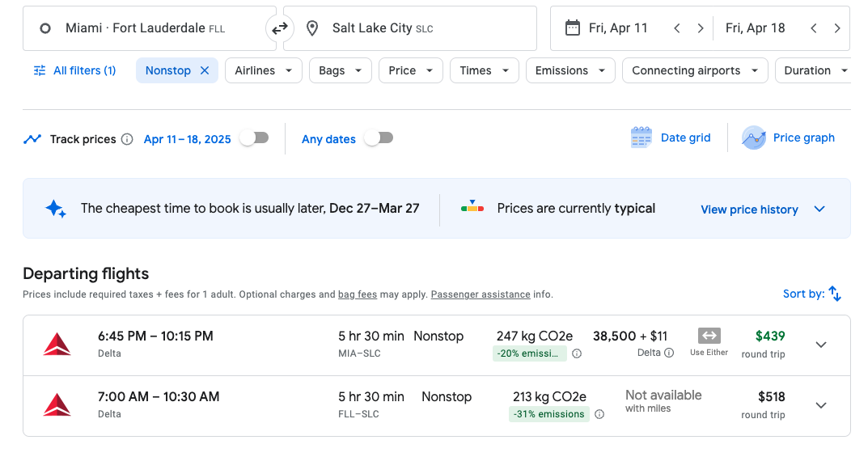Open the Times filter dropdown
The image size is (868, 457).
(x=485, y=70)
